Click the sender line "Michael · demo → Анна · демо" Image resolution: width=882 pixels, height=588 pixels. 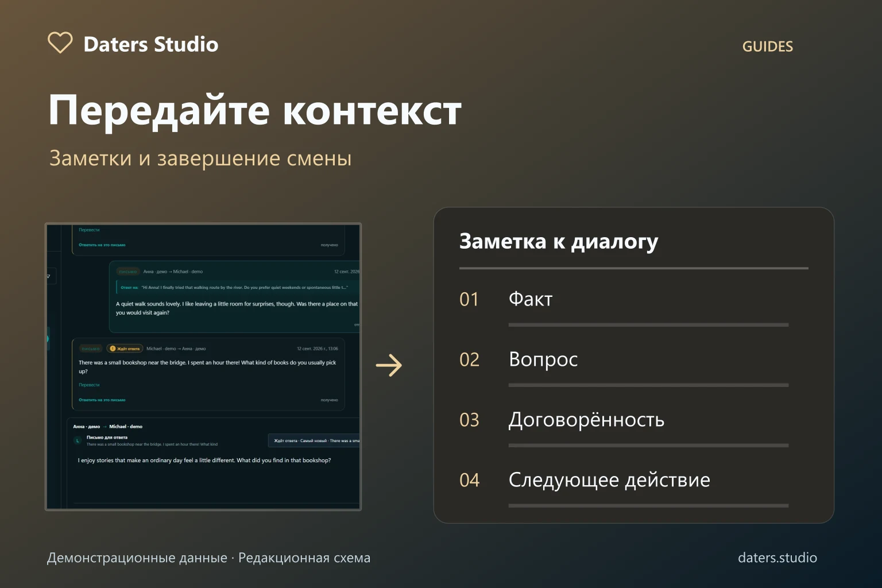pos(176,349)
